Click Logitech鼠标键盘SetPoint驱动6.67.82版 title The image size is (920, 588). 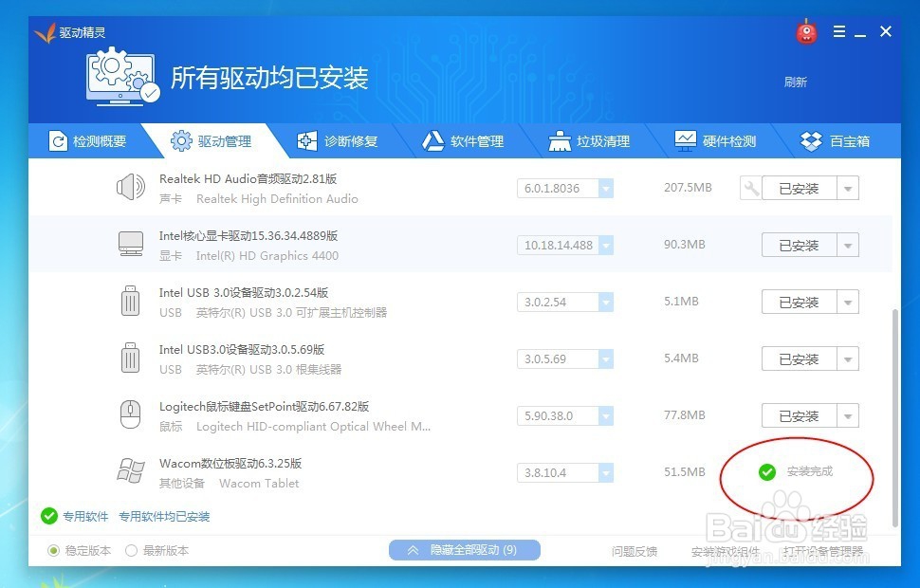pyautogui.click(x=264, y=407)
